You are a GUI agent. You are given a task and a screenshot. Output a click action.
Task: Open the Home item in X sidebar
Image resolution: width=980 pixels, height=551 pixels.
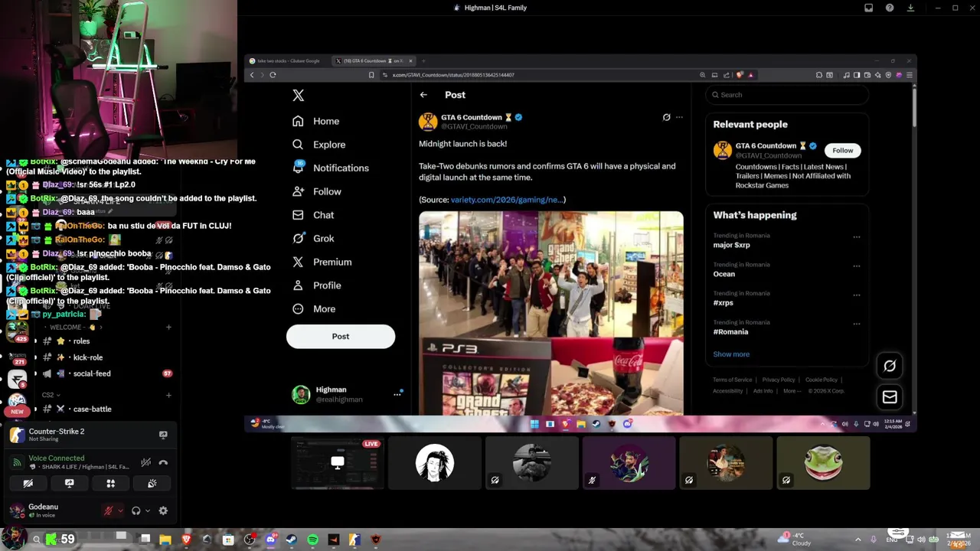(315, 121)
